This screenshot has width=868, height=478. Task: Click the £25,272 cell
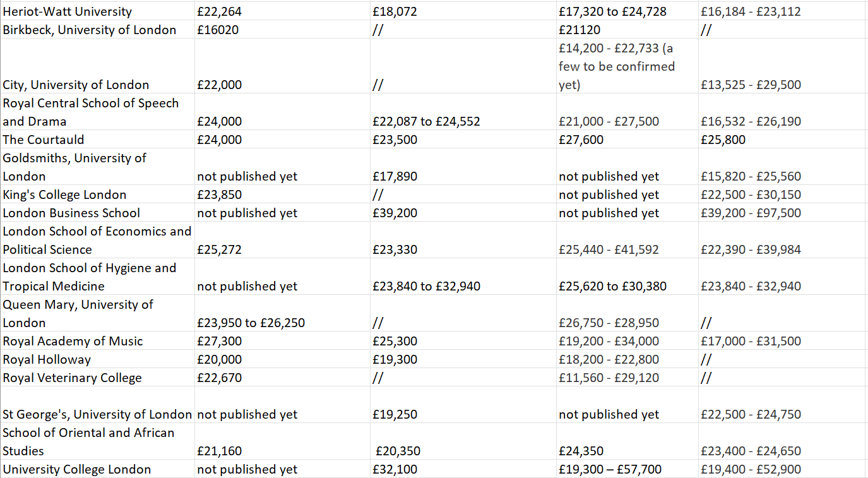pos(219,249)
